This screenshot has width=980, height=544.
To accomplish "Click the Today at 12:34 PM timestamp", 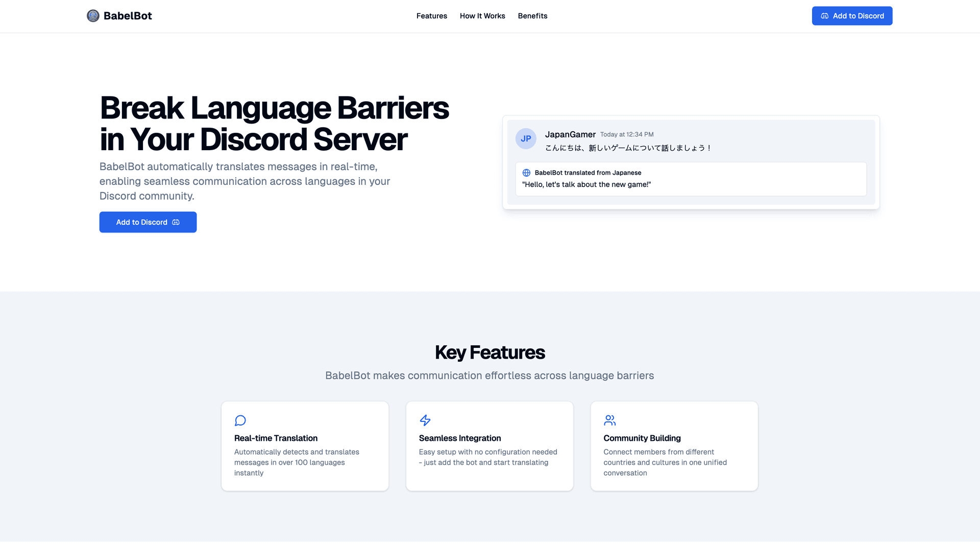I will 627,134.
